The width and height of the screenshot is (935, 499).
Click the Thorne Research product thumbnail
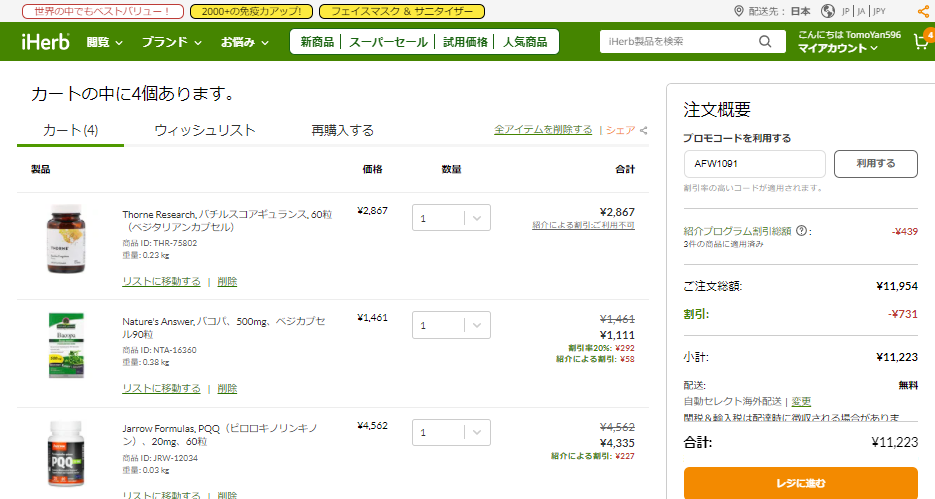click(66, 238)
